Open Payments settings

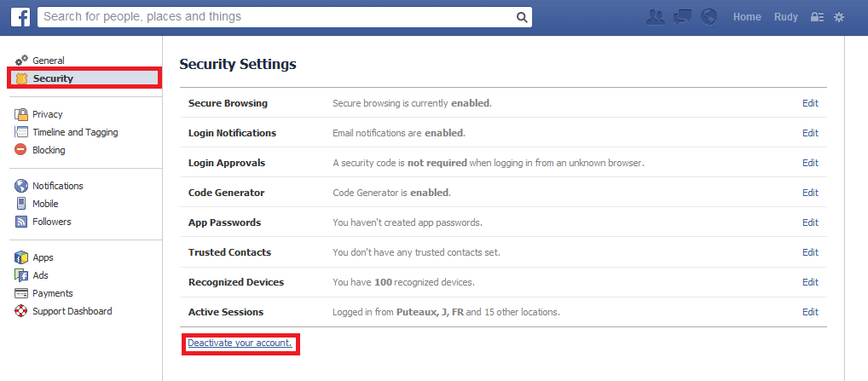tap(53, 293)
